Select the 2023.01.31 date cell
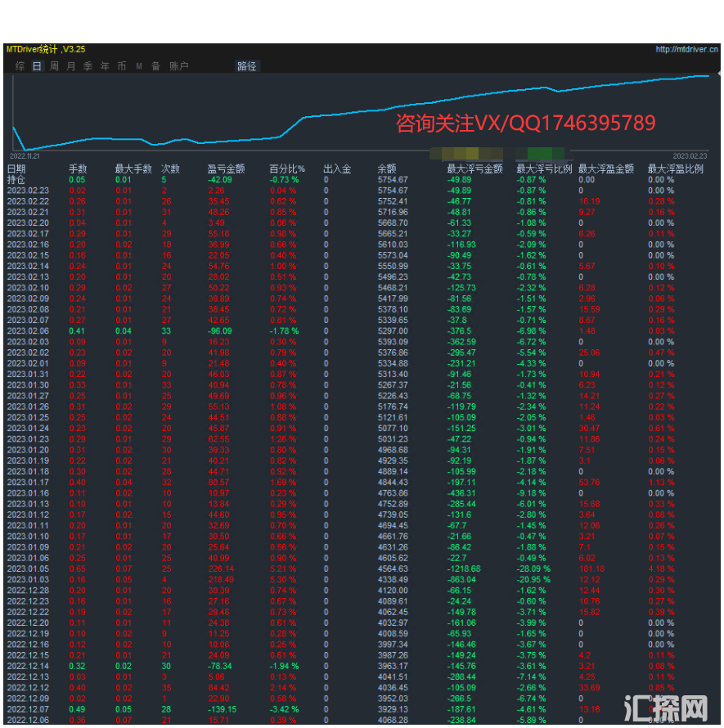The width and height of the screenshot is (724, 728). (x=28, y=374)
